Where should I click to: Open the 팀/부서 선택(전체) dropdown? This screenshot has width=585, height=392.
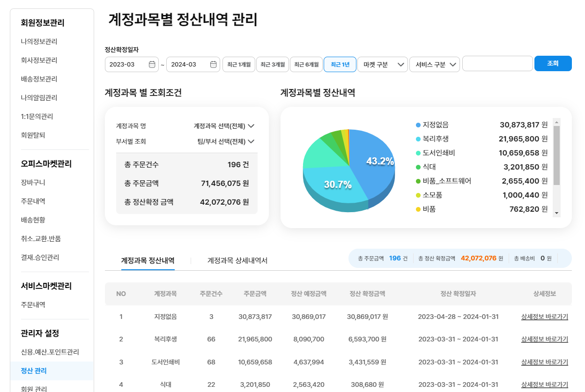pyautogui.click(x=226, y=141)
